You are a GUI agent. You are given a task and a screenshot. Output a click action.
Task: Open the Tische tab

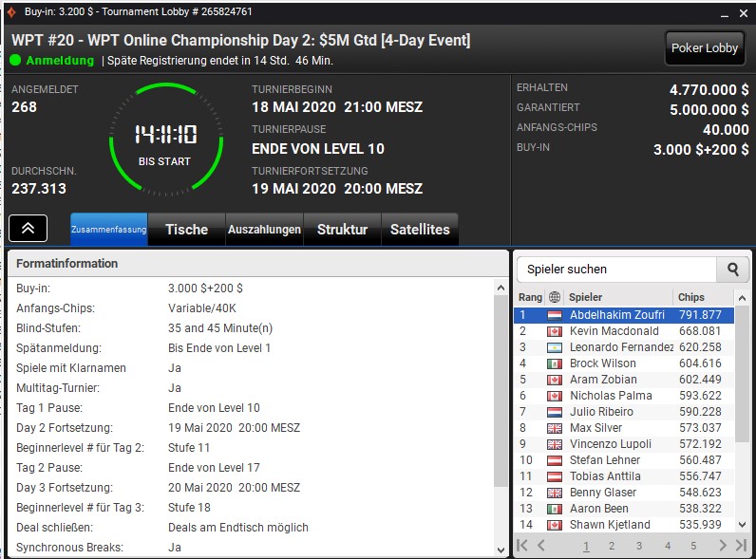(x=186, y=230)
